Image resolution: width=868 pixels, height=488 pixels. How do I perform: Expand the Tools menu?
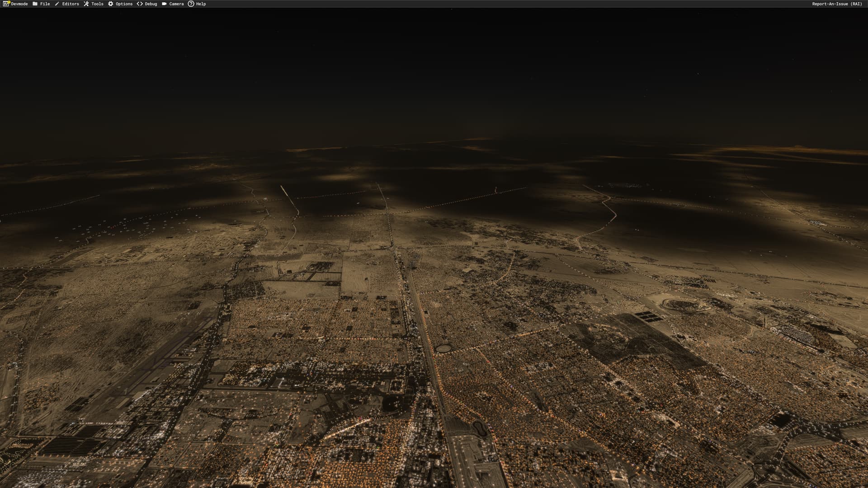[x=97, y=4]
